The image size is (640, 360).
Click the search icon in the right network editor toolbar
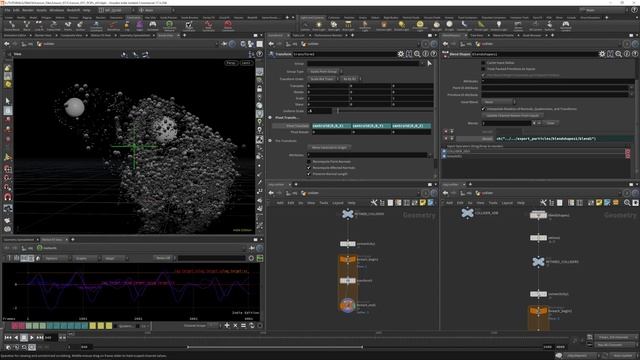click(627, 203)
